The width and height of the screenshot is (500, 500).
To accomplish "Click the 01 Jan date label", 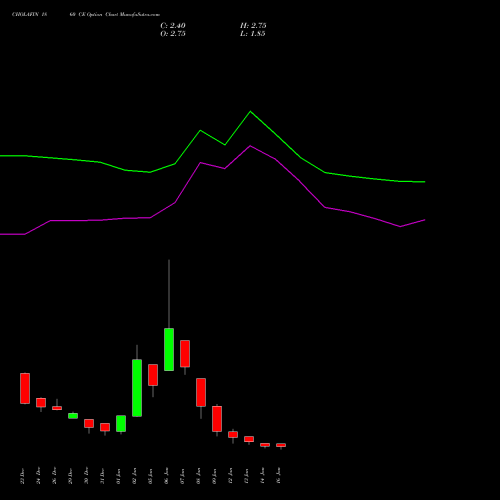I will 118,475.
